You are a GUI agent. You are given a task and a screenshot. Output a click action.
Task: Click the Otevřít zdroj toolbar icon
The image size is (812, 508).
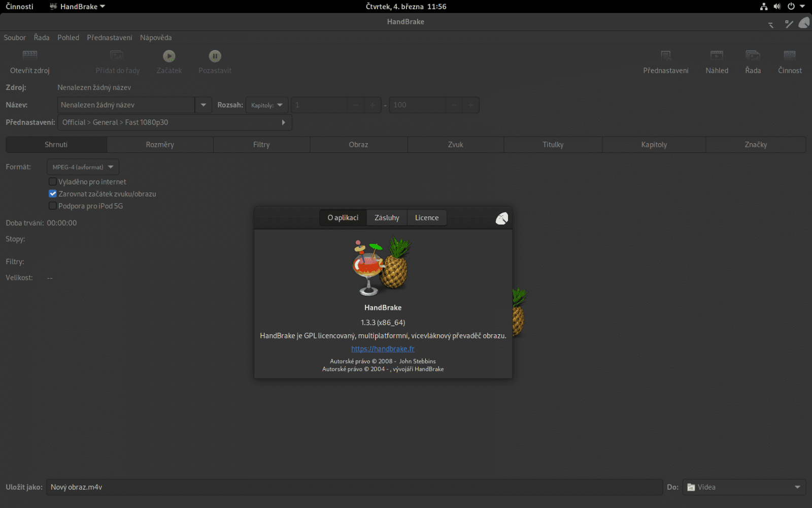click(29, 61)
